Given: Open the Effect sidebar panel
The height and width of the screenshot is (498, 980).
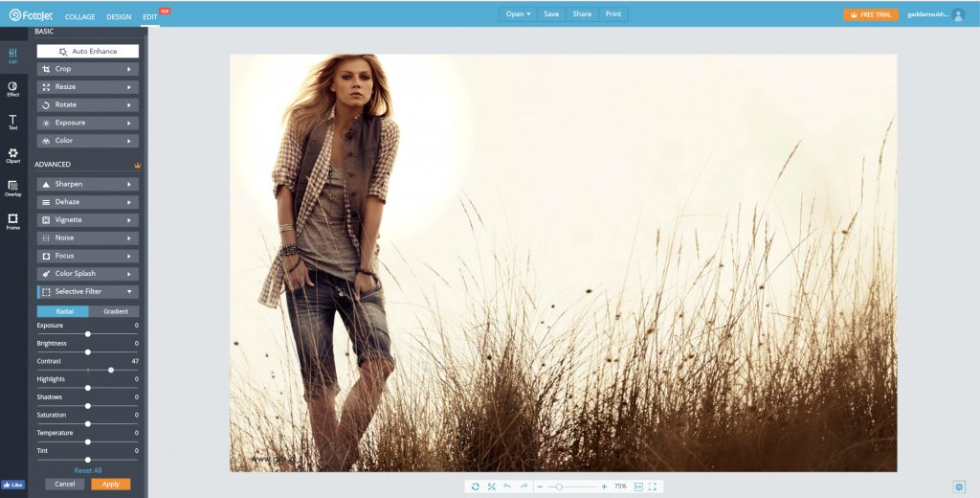Looking at the screenshot, I should [12, 89].
